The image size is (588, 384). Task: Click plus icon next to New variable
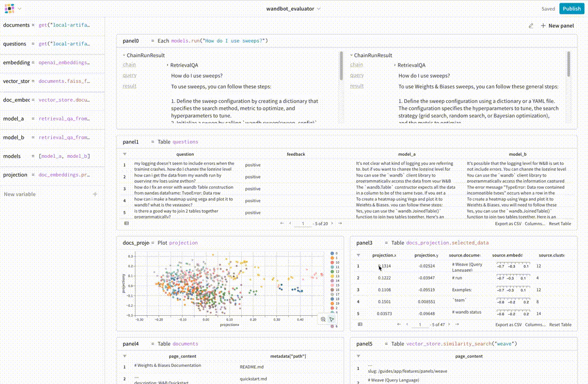(95, 194)
